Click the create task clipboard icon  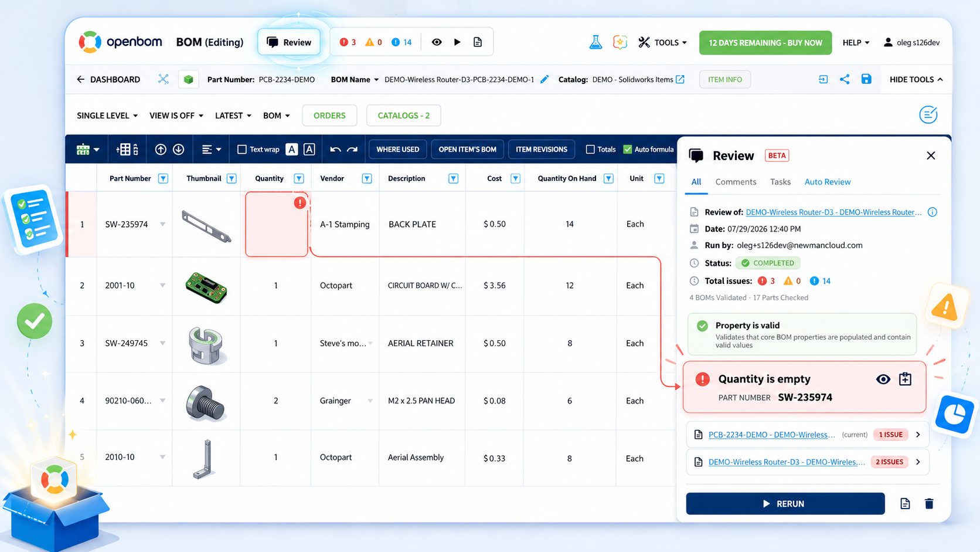pos(906,380)
